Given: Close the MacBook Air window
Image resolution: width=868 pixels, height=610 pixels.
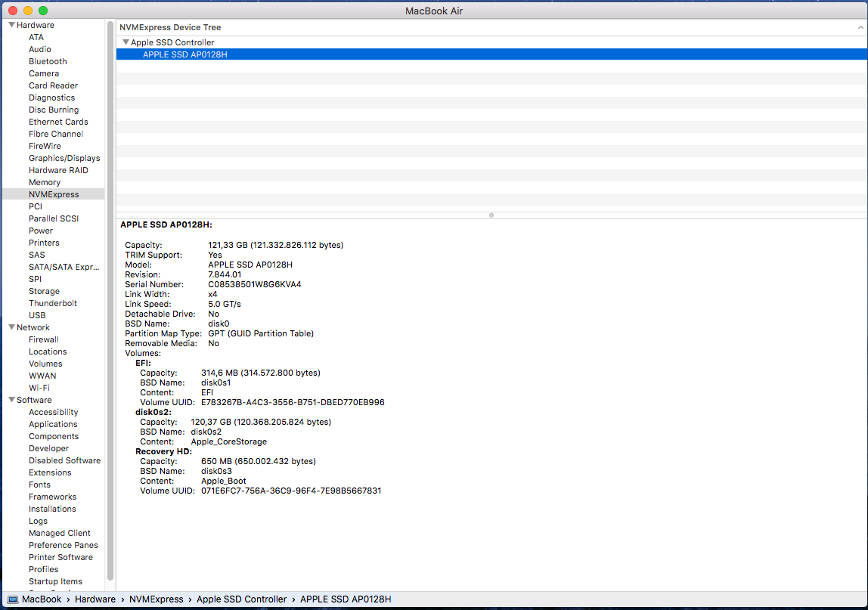Looking at the screenshot, I should click(x=13, y=11).
